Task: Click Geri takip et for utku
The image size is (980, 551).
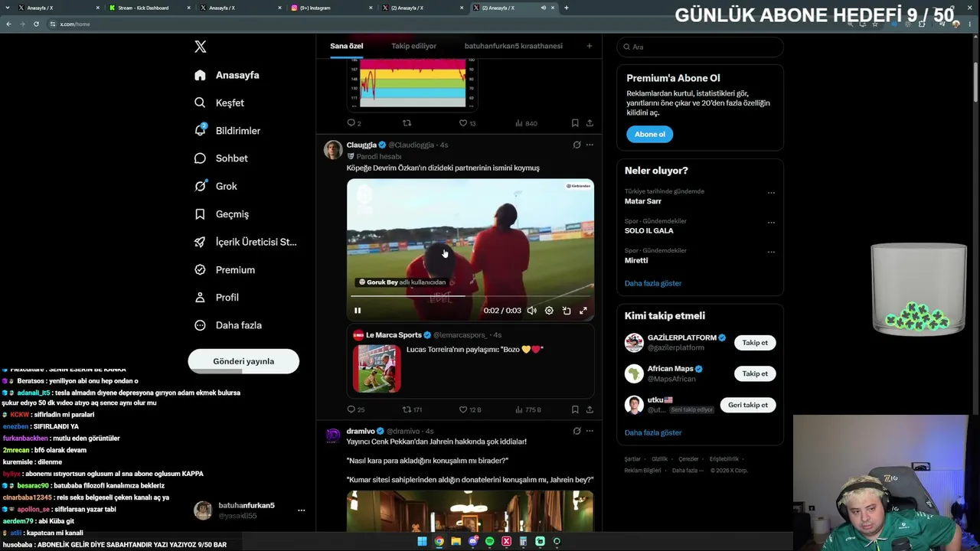Action: pyautogui.click(x=748, y=405)
